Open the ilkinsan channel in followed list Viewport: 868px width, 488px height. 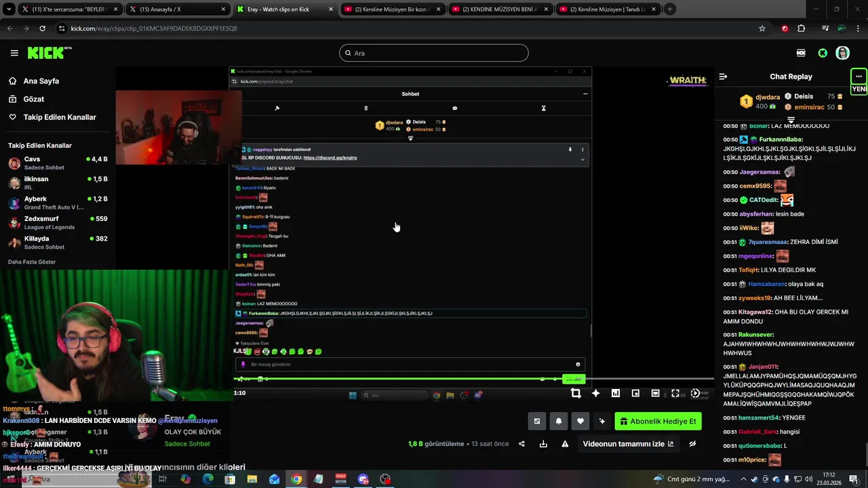tap(58, 182)
